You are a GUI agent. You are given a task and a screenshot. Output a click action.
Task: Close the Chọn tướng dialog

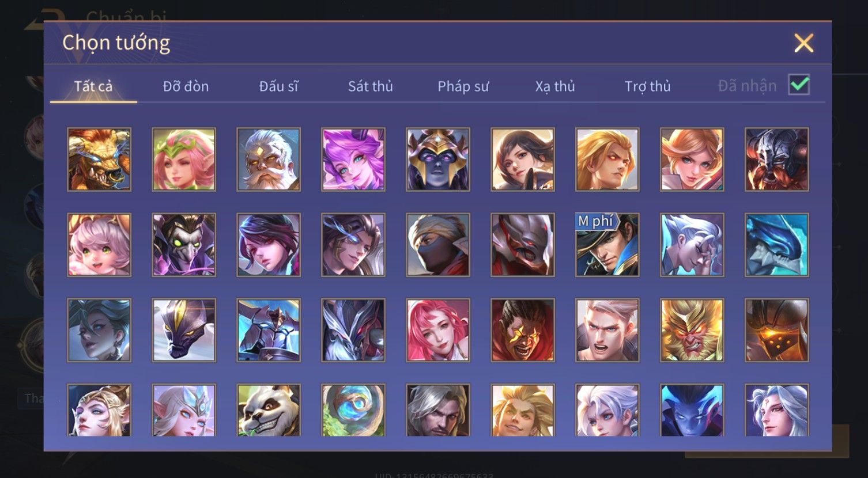[x=803, y=43]
